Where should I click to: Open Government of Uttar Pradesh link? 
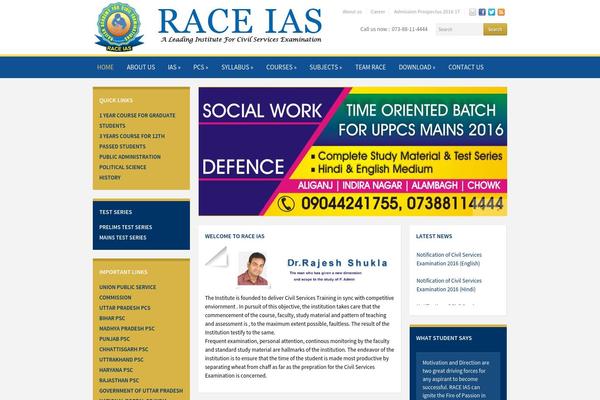point(141,390)
